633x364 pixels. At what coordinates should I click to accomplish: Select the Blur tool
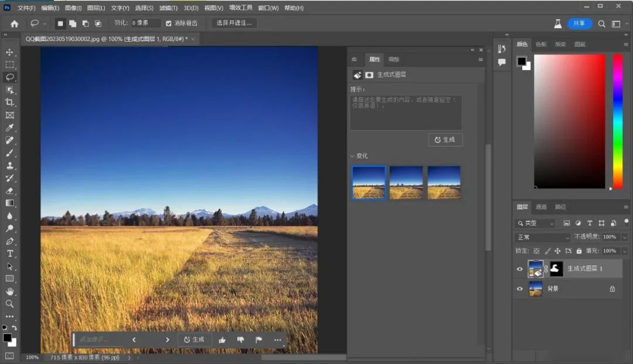click(10, 216)
